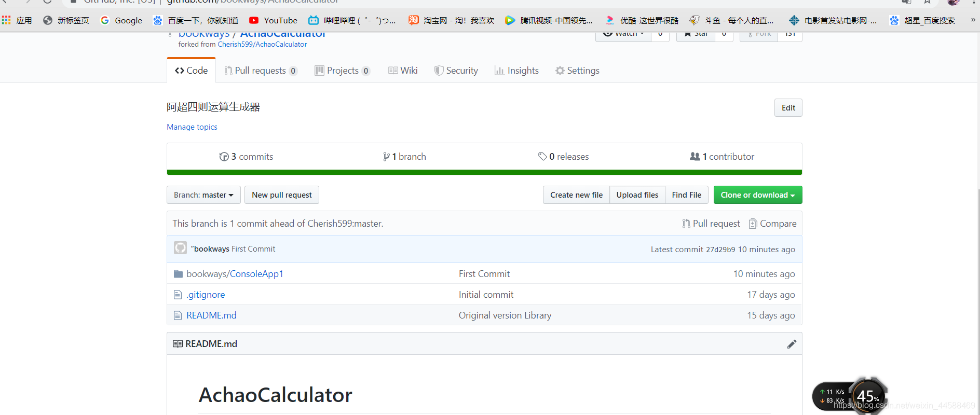Open the Wiki tab

403,71
